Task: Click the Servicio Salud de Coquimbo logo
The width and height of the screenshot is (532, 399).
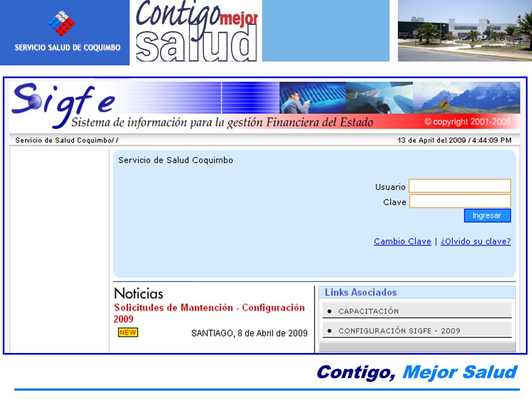Action: click(64, 32)
